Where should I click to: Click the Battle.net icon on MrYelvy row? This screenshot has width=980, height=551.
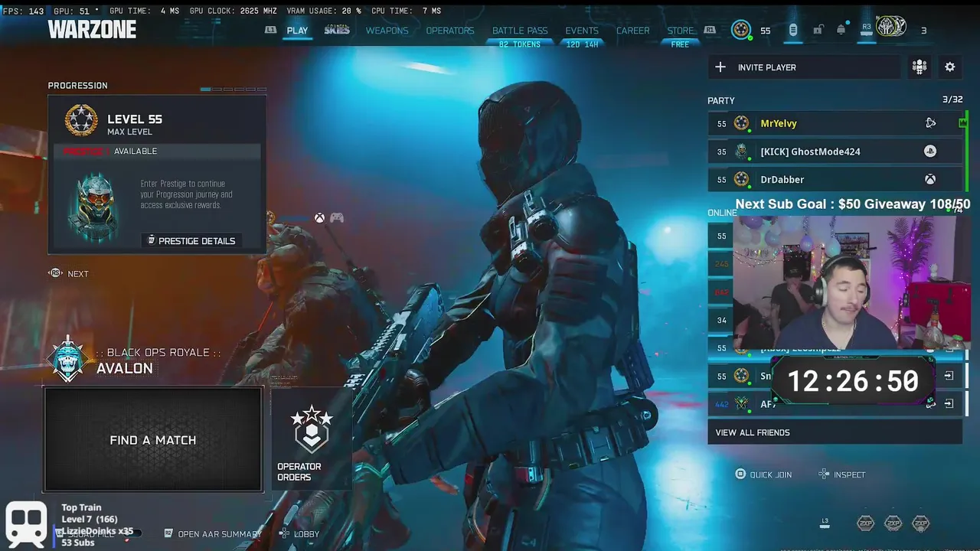(x=930, y=123)
